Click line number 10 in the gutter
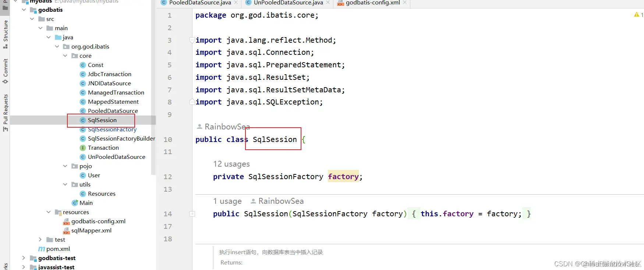Viewport: 644px width, 270px height. (168, 139)
